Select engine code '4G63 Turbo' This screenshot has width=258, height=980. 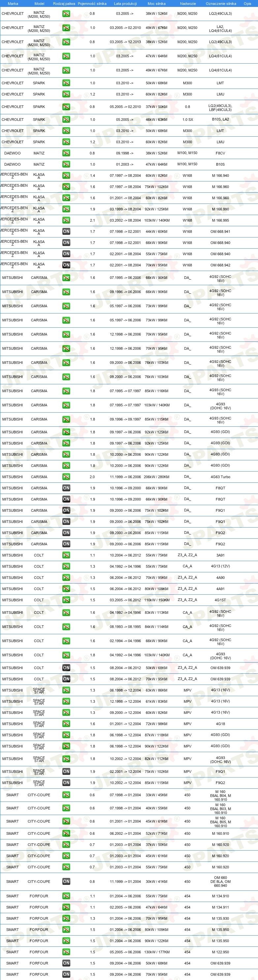point(220,477)
